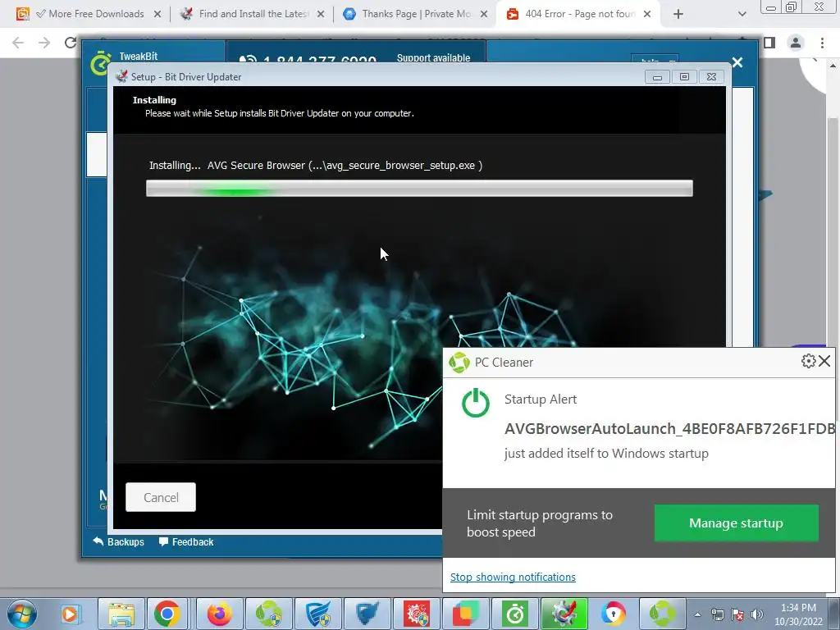Open TweakBit stopwatch icon in taskbar
Screen dimensions: 840x630
515,614
